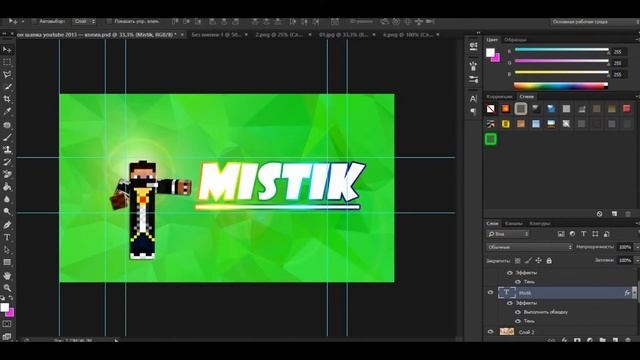This screenshot has height=360, width=640.
Task: Open the Character panel (A| icon)
Action: 473,99
